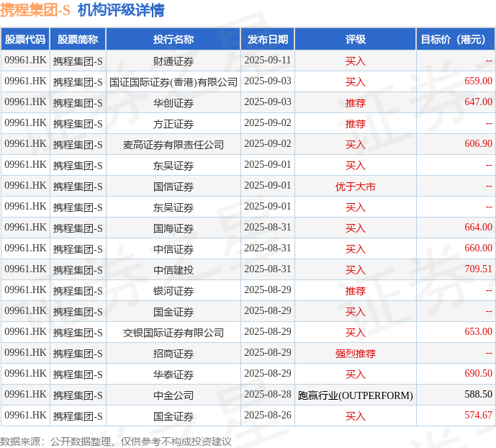Select the 招商证券 cell
The image size is (496, 448).
pyautogui.click(x=173, y=354)
